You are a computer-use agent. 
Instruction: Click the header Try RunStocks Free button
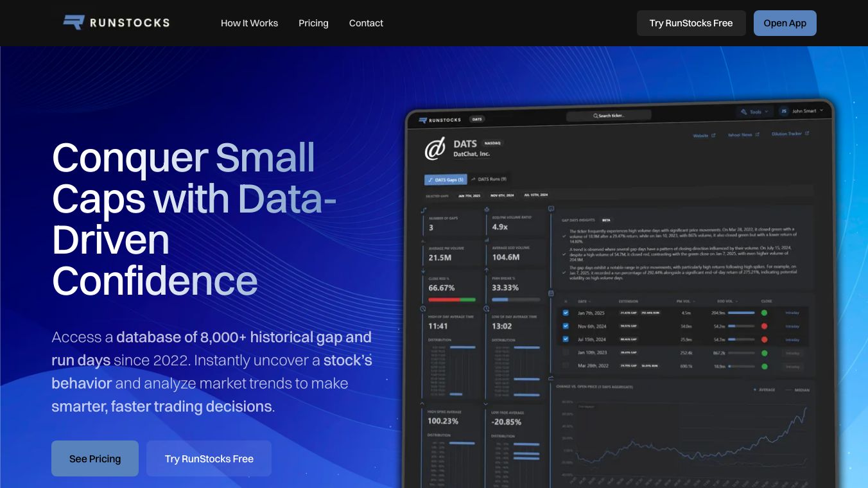pos(691,23)
